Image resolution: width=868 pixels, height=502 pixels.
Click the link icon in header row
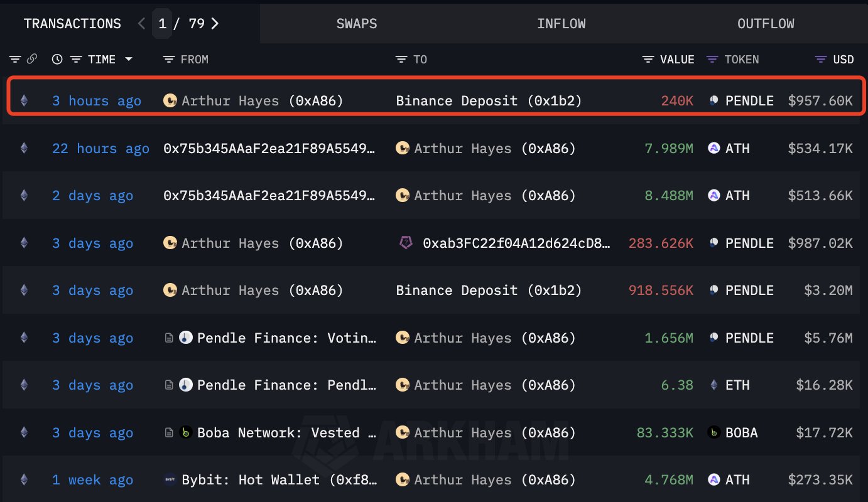[32, 60]
